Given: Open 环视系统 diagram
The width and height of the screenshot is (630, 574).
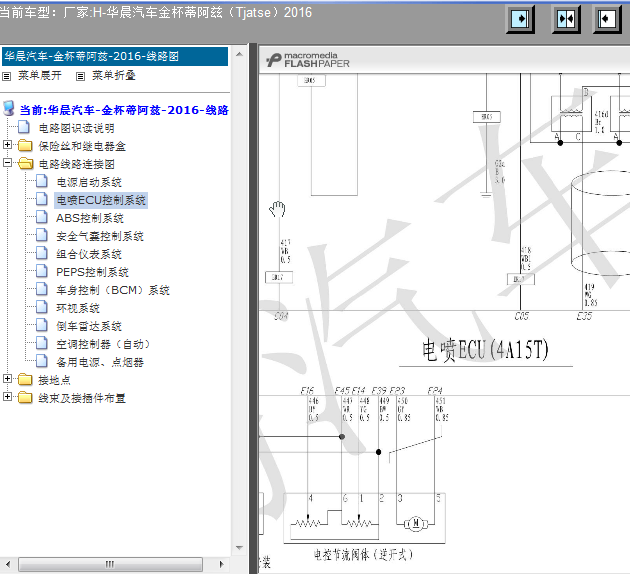Looking at the screenshot, I should tap(78, 308).
